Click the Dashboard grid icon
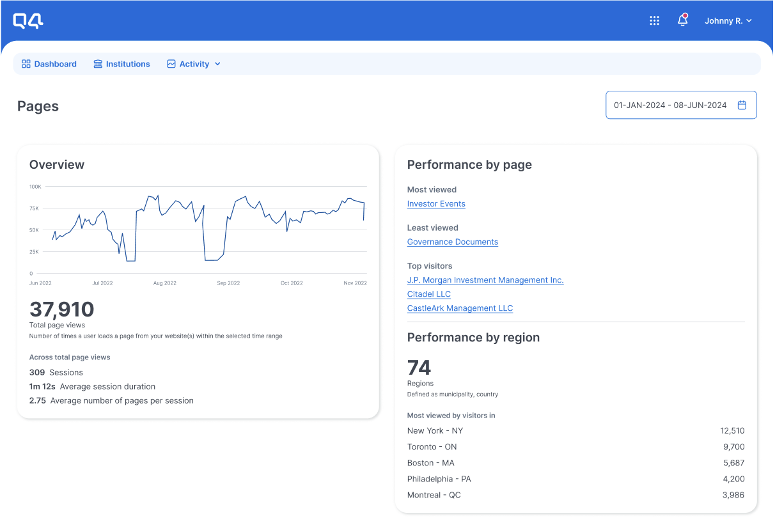This screenshot has height=532, width=775. (x=26, y=64)
